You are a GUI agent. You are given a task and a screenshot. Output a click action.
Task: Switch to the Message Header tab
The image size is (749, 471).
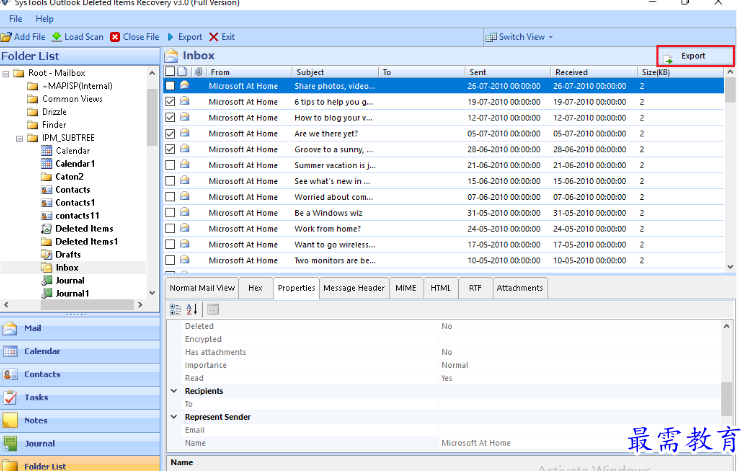(354, 288)
